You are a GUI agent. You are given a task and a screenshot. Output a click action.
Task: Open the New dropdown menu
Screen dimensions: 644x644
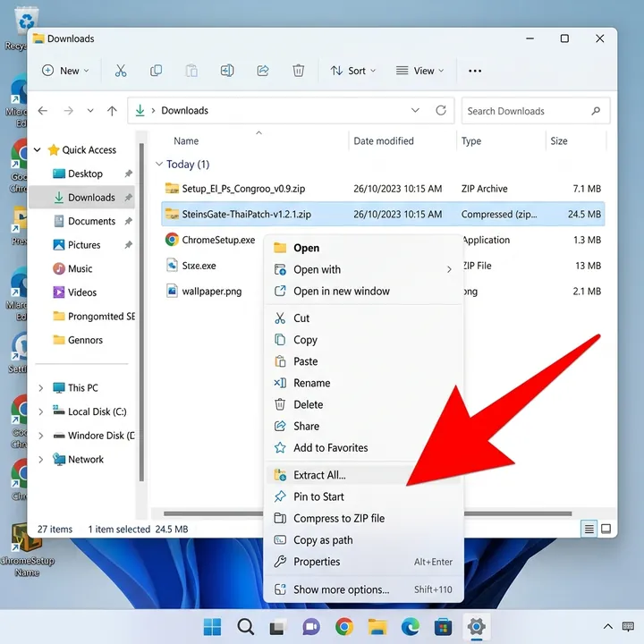(x=65, y=71)
